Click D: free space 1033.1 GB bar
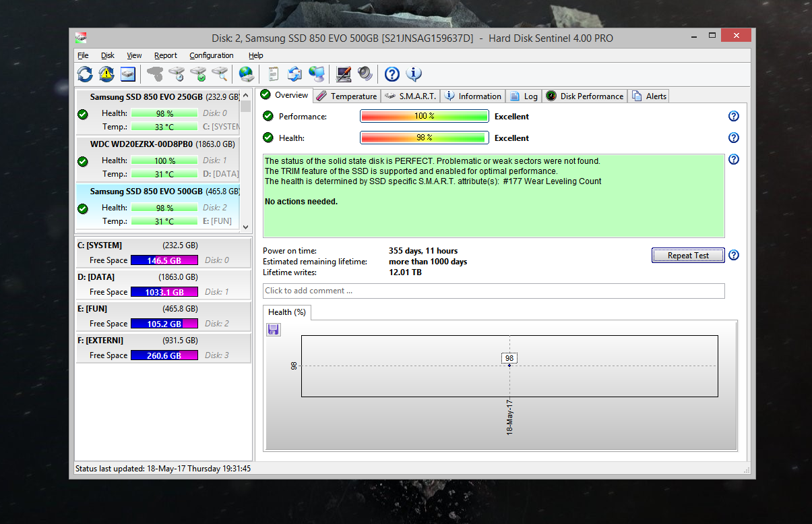 (164, 292)
